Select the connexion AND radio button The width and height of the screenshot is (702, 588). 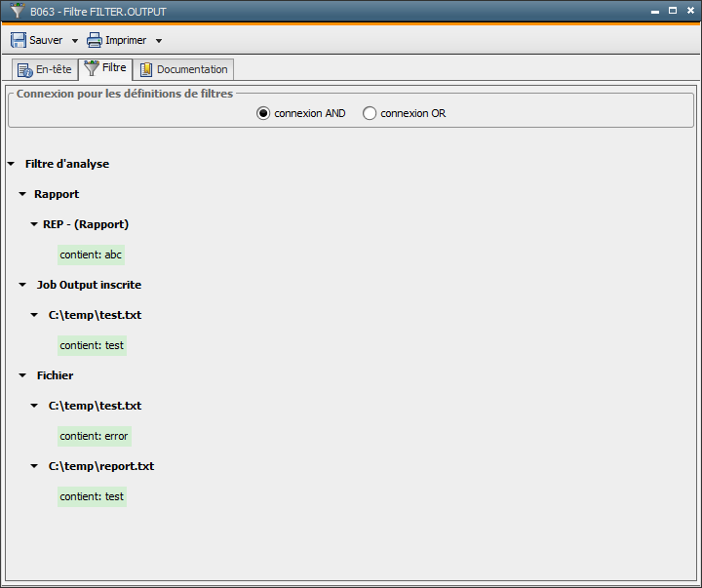click(263, 113)
